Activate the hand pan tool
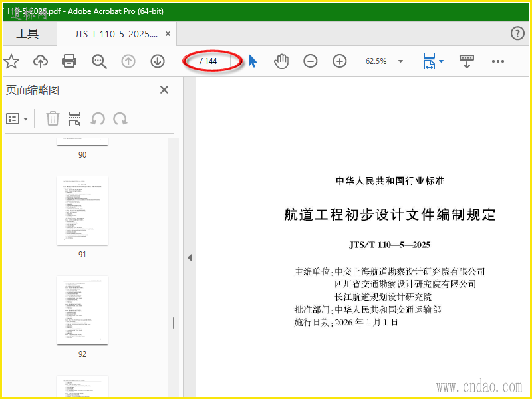 pos(281,61)
